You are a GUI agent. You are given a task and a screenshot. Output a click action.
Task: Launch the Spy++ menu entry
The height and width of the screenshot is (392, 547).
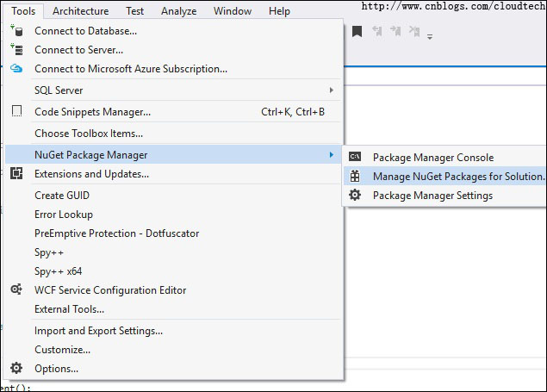173,252
